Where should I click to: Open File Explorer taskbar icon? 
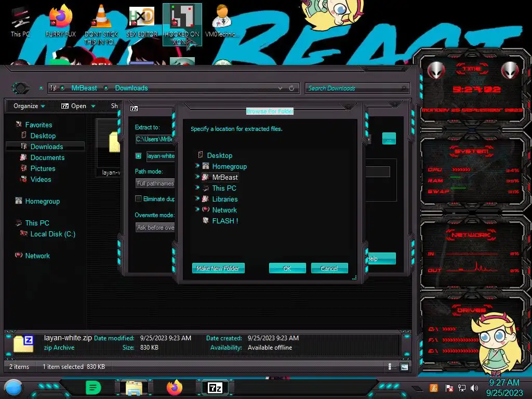tap(134, 388)
